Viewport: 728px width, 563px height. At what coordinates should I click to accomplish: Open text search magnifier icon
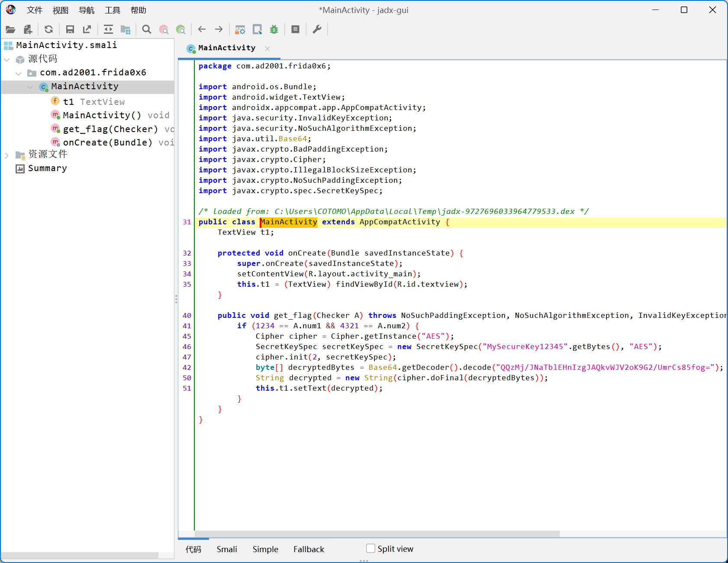coord(147,29)
